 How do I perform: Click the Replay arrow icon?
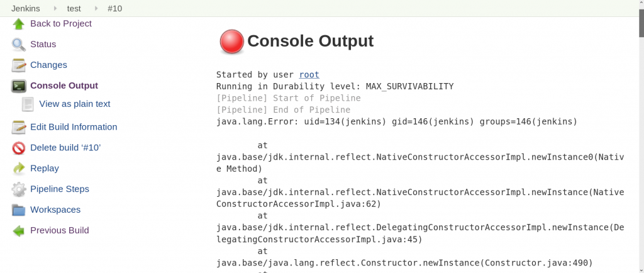(18, 169)
